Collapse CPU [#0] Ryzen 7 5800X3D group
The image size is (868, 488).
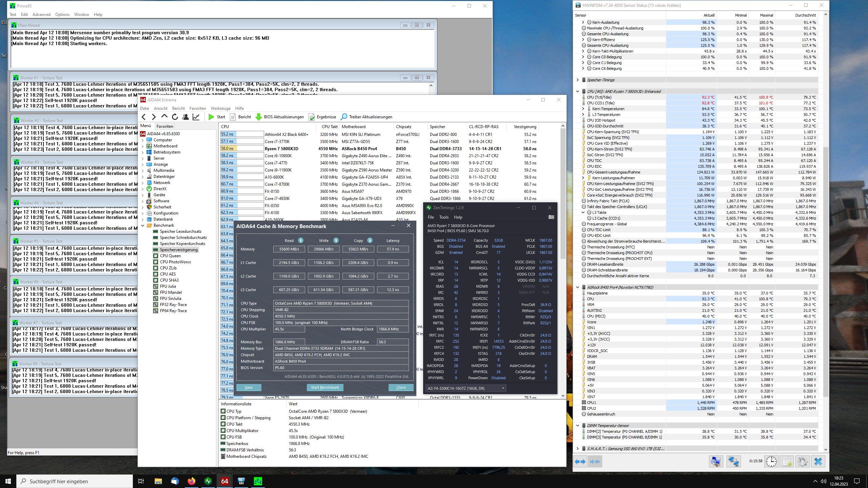coord(578,91)
